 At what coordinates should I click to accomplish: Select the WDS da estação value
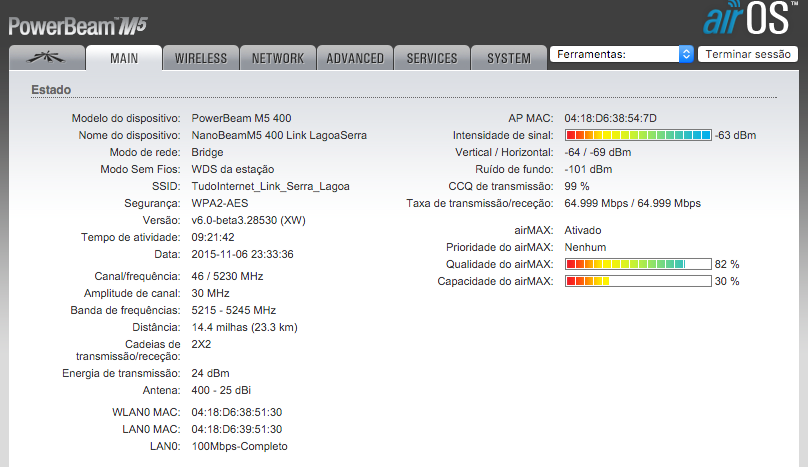click(232, 169)
